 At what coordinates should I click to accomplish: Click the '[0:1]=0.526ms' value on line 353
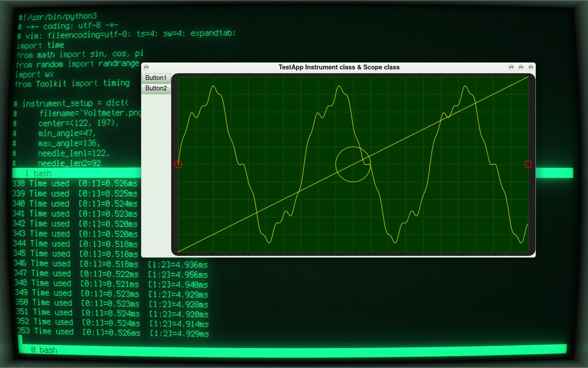pyautogui.click(x=111, y=333)
